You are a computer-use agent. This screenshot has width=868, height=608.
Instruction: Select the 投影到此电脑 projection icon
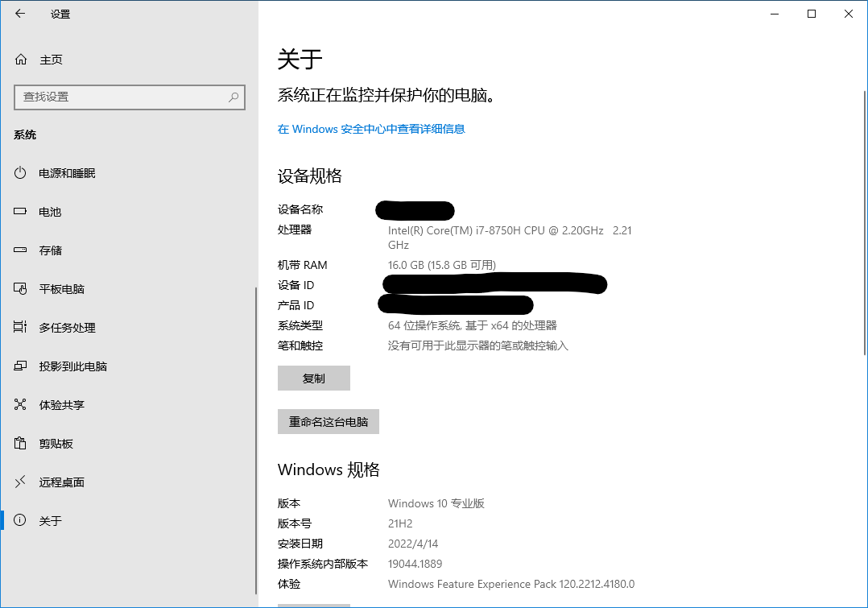(20, 366)
